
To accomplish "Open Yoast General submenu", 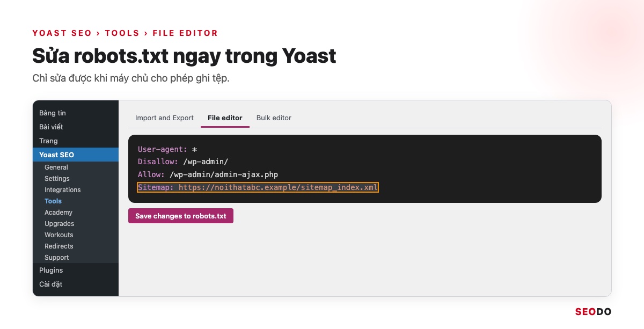I will (76, 167).
